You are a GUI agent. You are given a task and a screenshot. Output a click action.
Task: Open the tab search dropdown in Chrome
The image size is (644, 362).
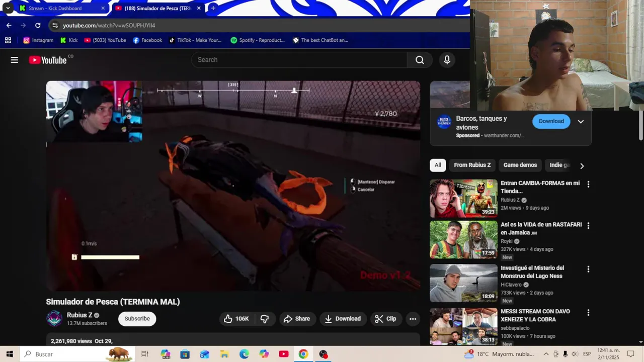[8, 8]
